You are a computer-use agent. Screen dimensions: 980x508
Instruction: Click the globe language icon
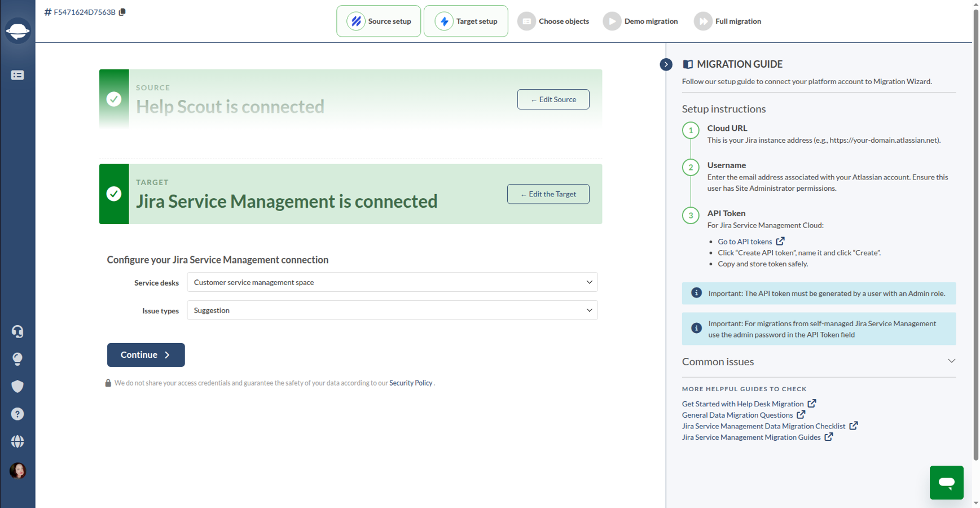click(17, 441)
